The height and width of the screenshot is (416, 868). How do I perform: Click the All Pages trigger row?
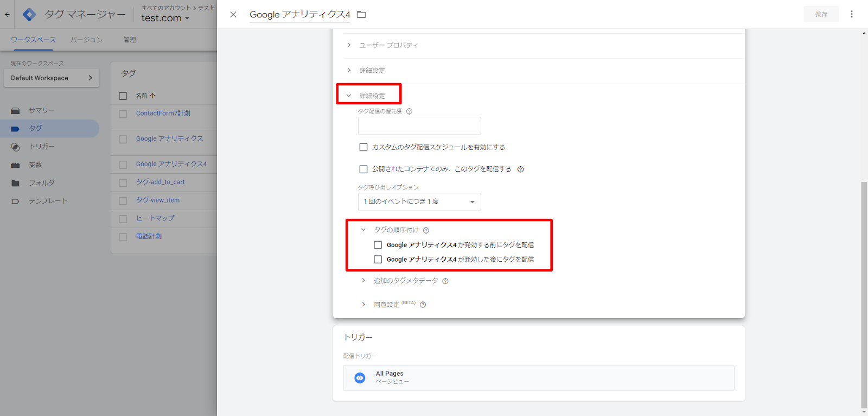click(x=539, y=378)
